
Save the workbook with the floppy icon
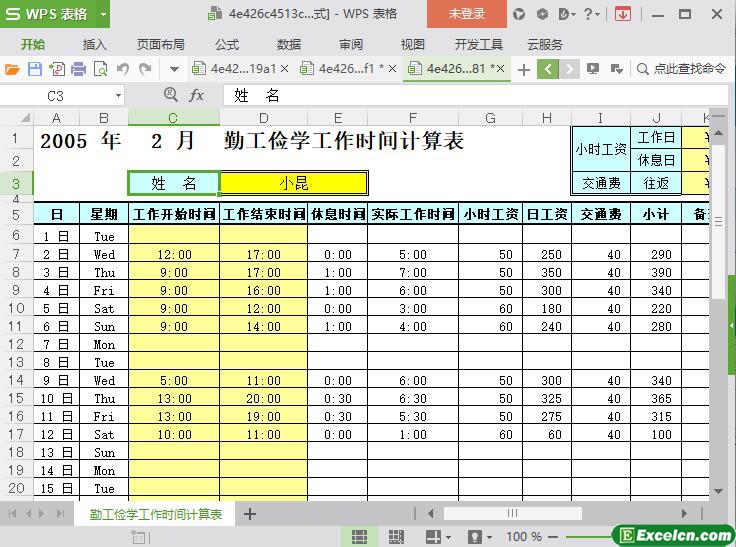point(35,69)
